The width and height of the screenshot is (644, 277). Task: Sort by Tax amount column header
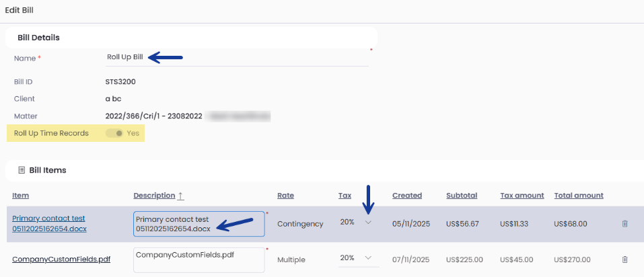click(522, 196)
